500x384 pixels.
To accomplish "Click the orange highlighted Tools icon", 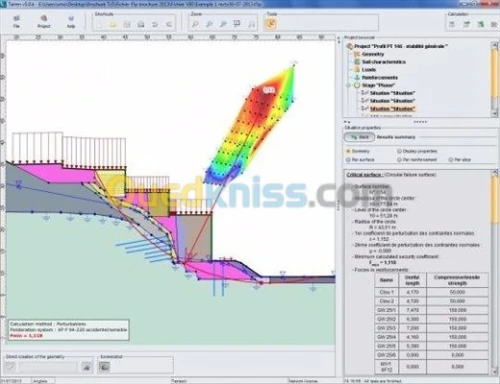I will (271, 24).
